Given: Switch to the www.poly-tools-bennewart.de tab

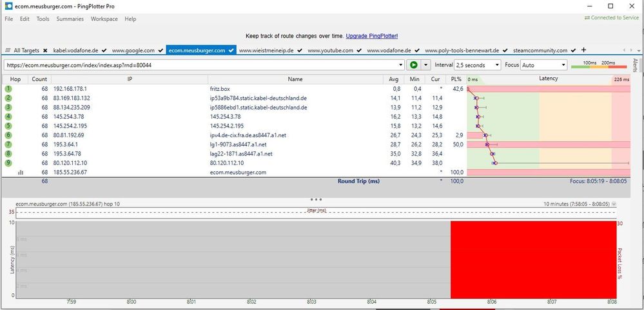Looking at the screenshot, I should [x=462, y=50].
